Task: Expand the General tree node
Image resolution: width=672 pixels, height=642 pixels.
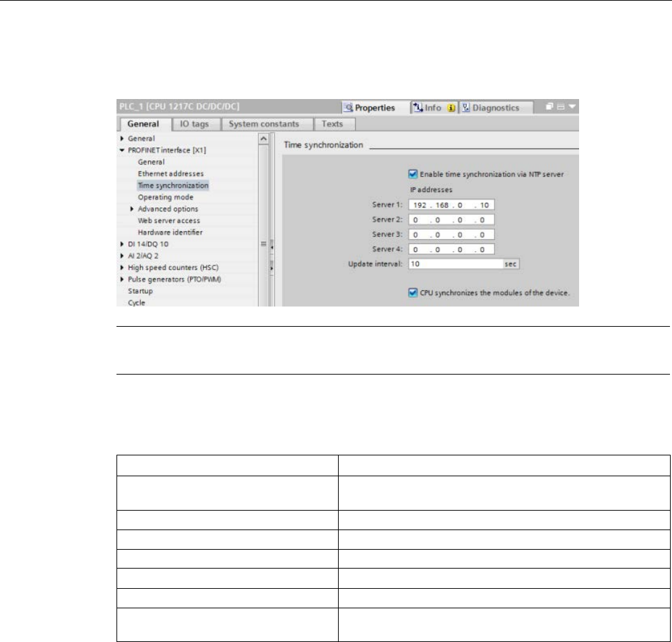Action: pyautogui.click(x=122, y=139)
